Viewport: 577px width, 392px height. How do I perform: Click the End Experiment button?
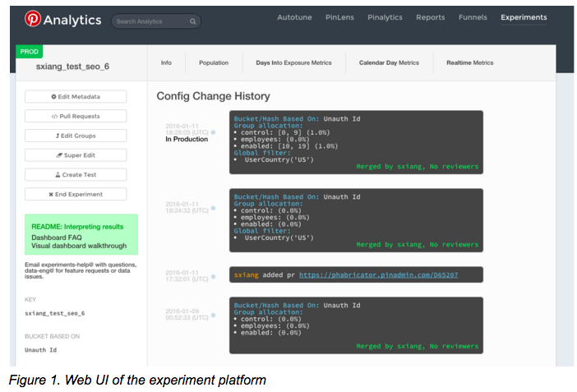tap(76, 194)
